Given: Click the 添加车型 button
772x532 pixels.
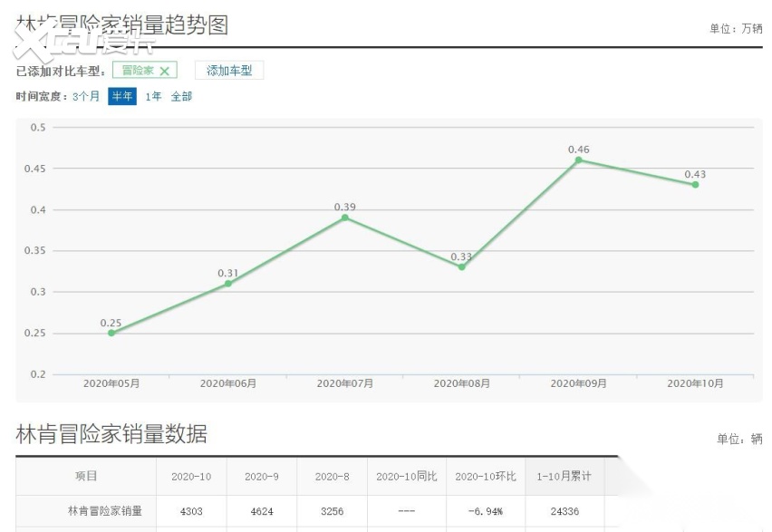Looking at the screenshot, I should [229, 71].
